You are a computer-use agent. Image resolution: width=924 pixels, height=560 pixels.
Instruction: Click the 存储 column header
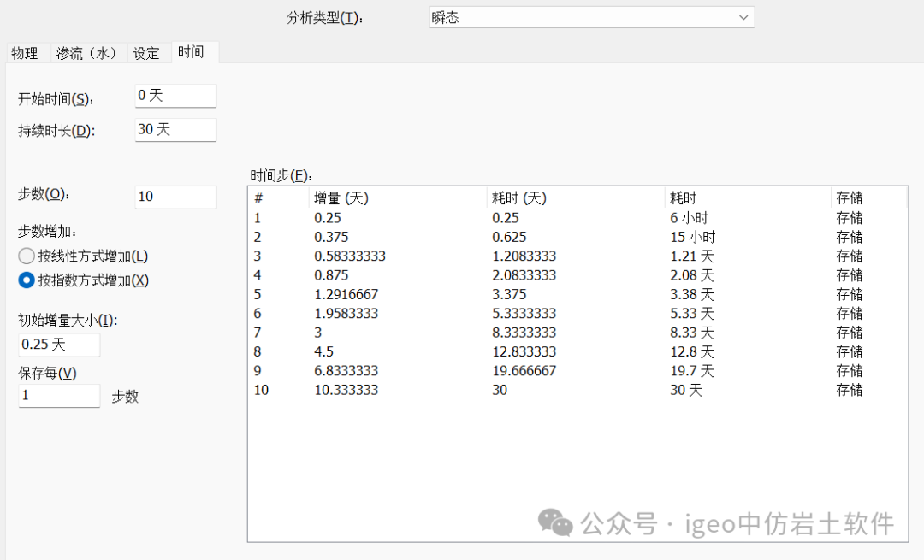pos(850,198)
